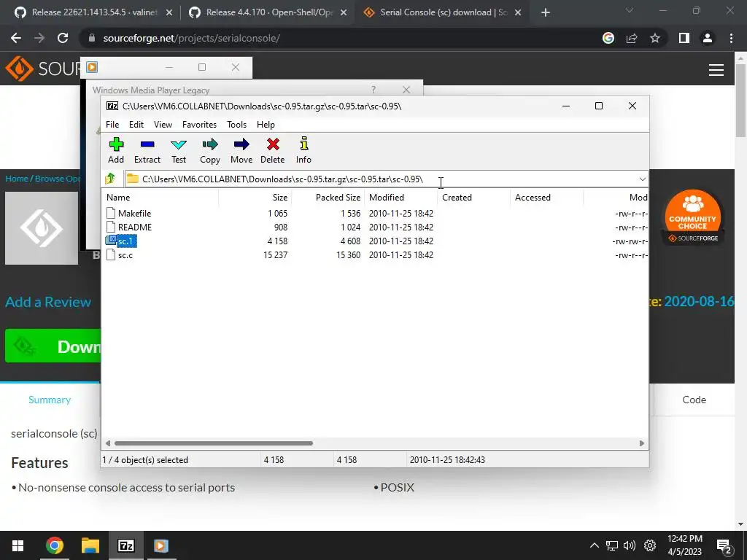Click the Community Choice badge
This screenshot has height=560, width=747.
coord(692,217)
